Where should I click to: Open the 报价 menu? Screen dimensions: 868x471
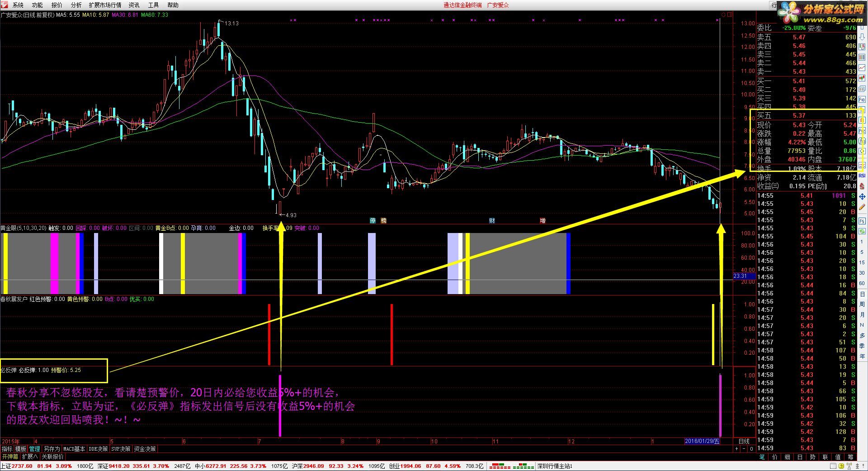(x=57, y=5)
